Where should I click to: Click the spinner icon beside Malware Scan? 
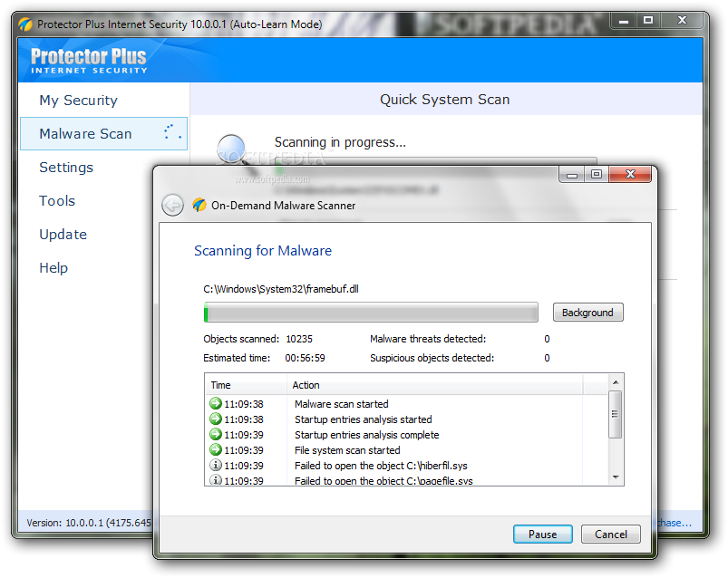pos(172,131)
